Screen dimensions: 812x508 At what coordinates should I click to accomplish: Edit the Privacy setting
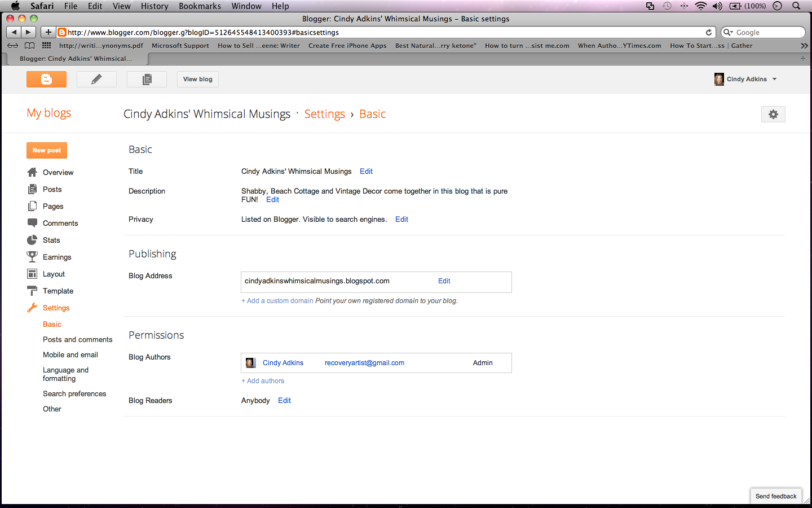(401, 219)
